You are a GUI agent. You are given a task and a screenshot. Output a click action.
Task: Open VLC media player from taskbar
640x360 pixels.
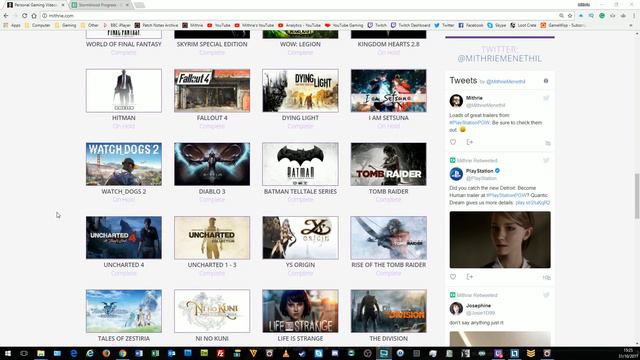tap(286, 353)
